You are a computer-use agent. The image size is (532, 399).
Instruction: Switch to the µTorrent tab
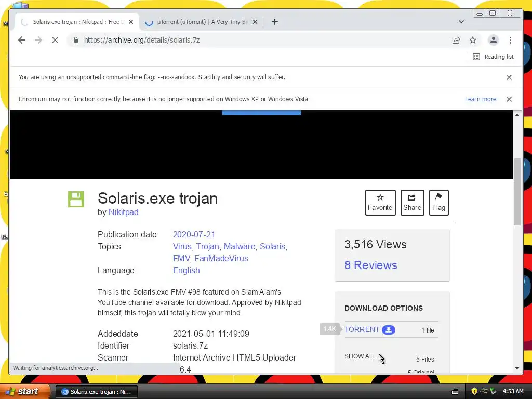pos(202,22)
